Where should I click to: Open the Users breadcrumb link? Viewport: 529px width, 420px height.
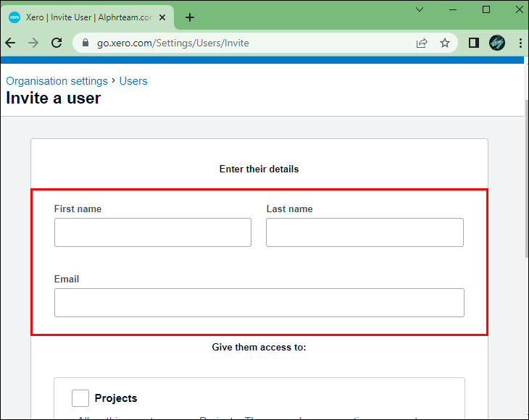[x=133, y=81]
